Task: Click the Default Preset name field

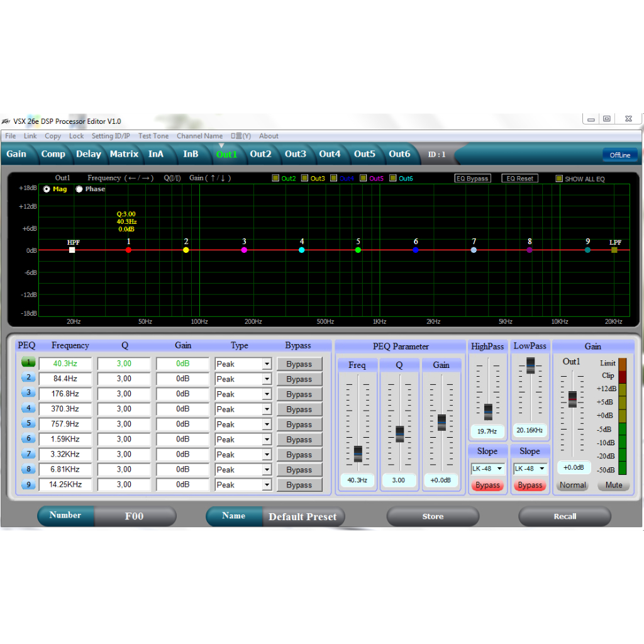Action: point(304,516)
